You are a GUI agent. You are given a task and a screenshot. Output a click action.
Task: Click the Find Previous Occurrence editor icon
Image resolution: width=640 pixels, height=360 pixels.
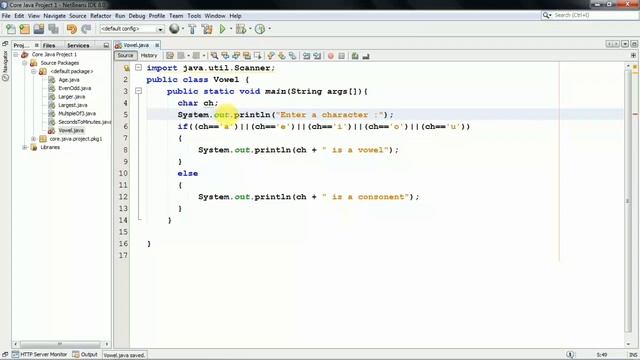225,56
